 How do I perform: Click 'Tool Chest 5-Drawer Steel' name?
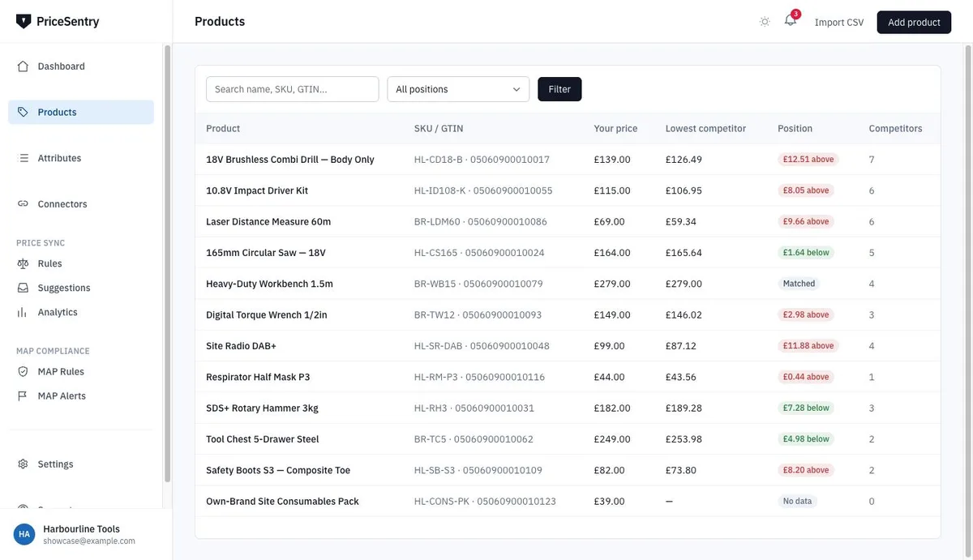(263, 439)
